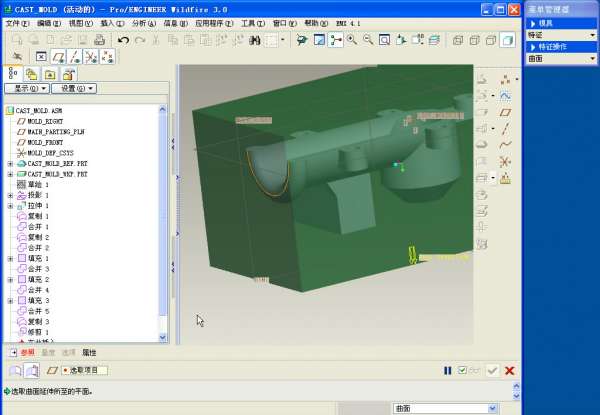Select the Shading display icon

[507, 40]
